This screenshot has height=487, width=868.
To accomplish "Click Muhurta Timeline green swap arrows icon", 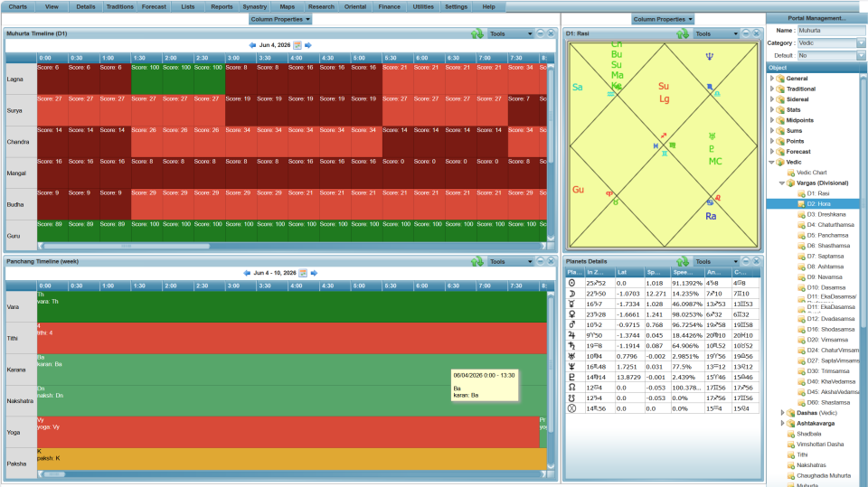I will coord(476,33).
